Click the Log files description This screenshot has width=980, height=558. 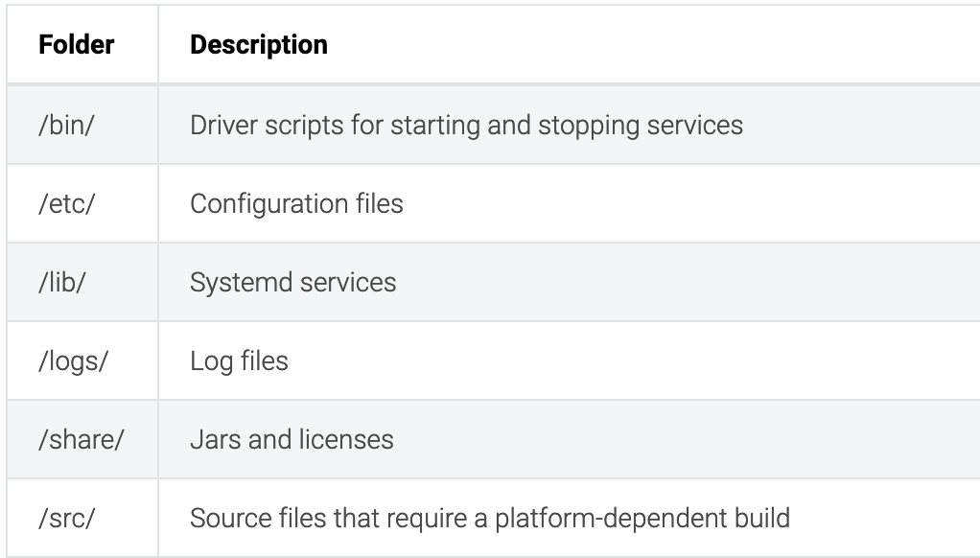pos(239,361)
